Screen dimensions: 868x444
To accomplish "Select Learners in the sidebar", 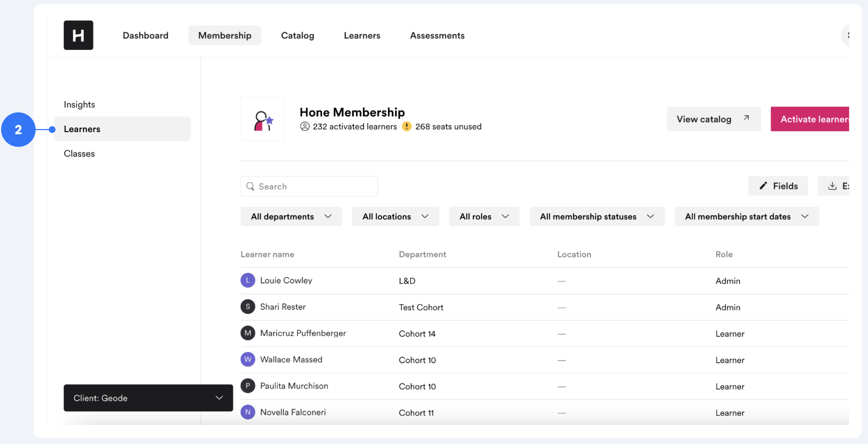I will point(122,129).
